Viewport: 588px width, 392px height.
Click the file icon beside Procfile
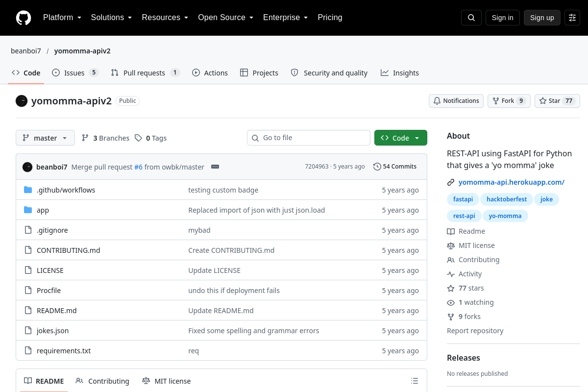(x=28, y=291)
